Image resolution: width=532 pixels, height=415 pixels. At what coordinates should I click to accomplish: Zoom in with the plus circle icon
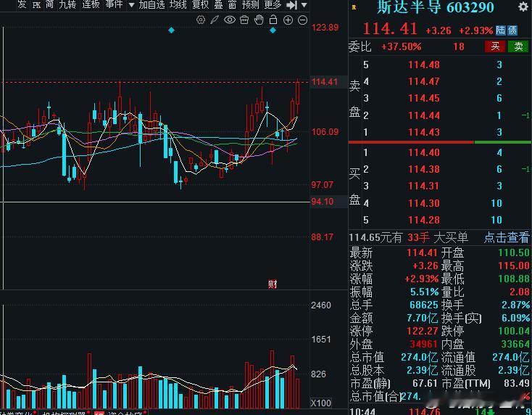click(x=288, y=20)
